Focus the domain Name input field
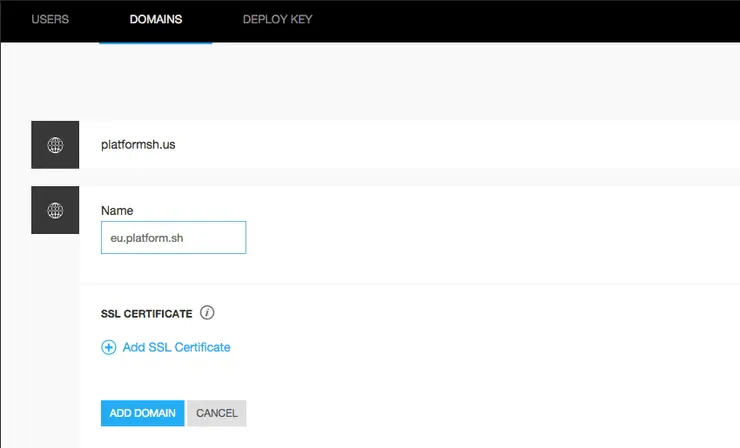The height and width of the screenshot is (448, 740). coord(173,237)
